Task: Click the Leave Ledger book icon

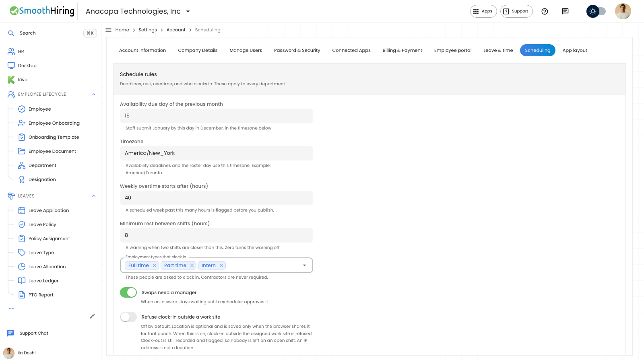Action: (x=22, y=281)
